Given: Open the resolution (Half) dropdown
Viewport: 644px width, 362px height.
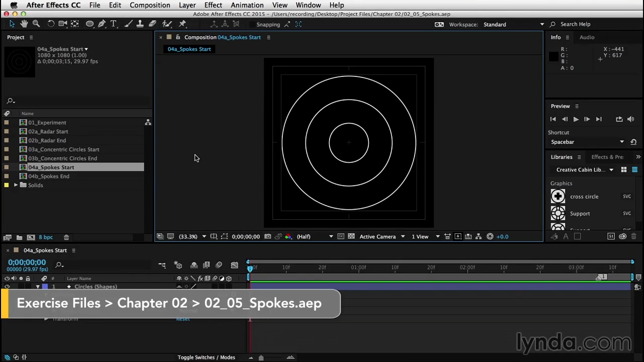Looking at the screenshot, I should coord(315,236).
